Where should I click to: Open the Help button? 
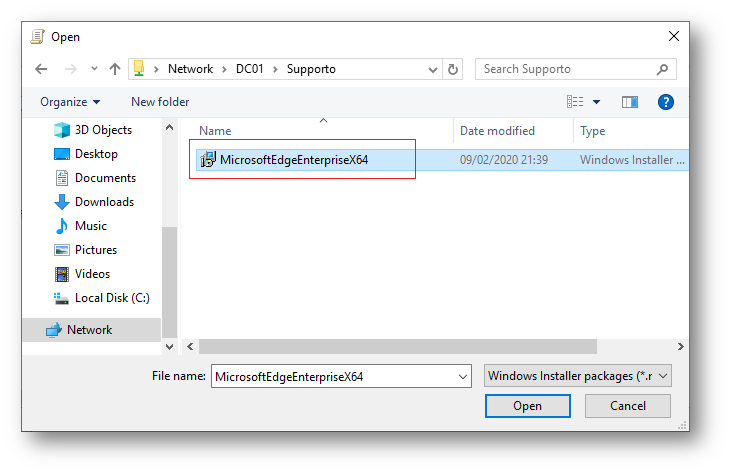coord(666,102)
